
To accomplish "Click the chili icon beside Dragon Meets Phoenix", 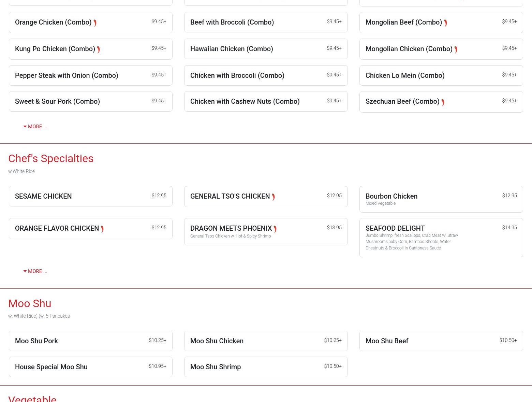I will pos(275,229).
